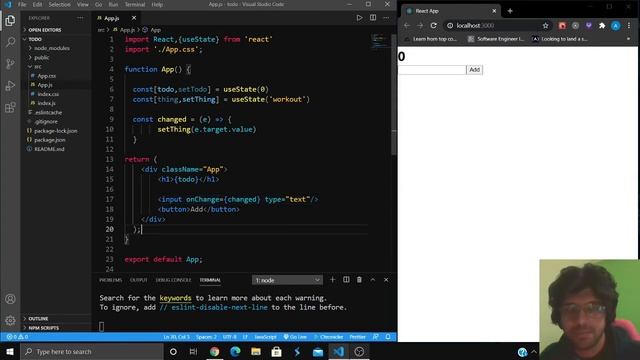Click keywords link in terminal
This screenshot has width=640, height=360.
click(175, 298)
